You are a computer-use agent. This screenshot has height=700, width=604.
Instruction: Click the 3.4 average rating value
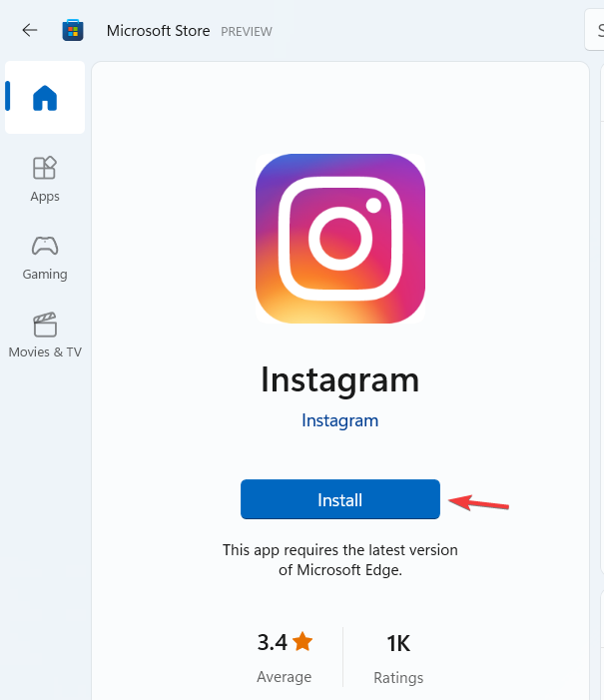272,642
